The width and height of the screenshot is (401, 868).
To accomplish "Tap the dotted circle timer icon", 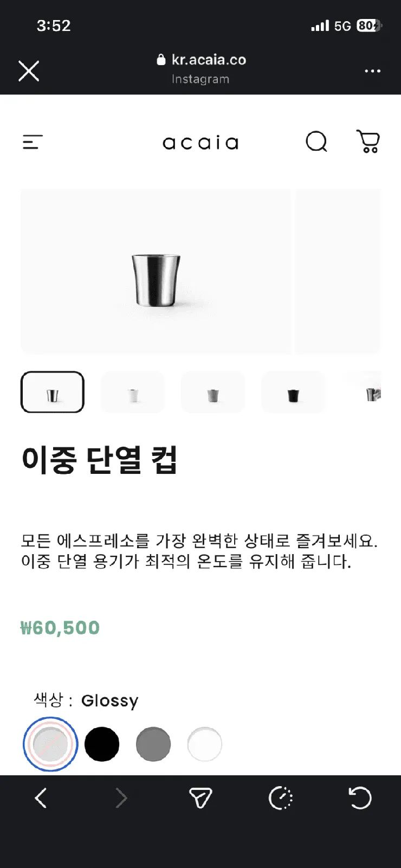I will [281, 798].
